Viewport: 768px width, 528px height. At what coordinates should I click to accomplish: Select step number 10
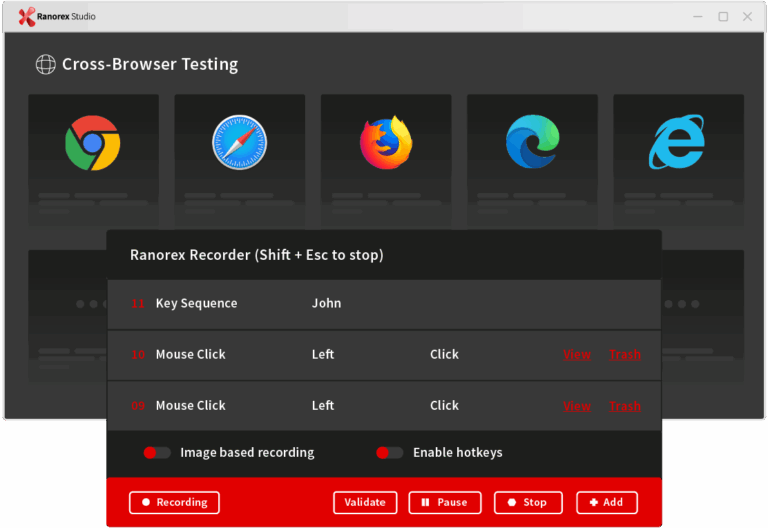pos(138,355)
